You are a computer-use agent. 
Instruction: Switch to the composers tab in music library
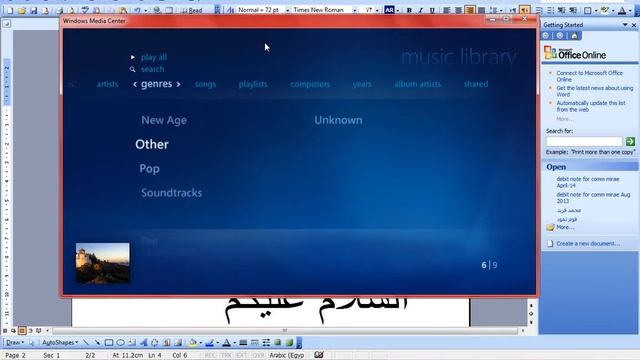pyautogui.click(x=310, y=84)
